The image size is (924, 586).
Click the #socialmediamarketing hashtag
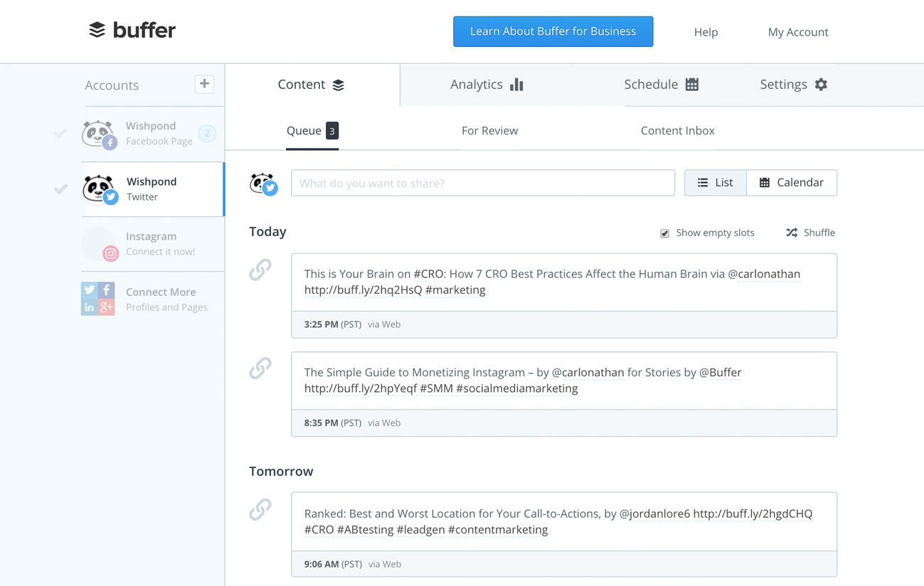pos(517,389)
